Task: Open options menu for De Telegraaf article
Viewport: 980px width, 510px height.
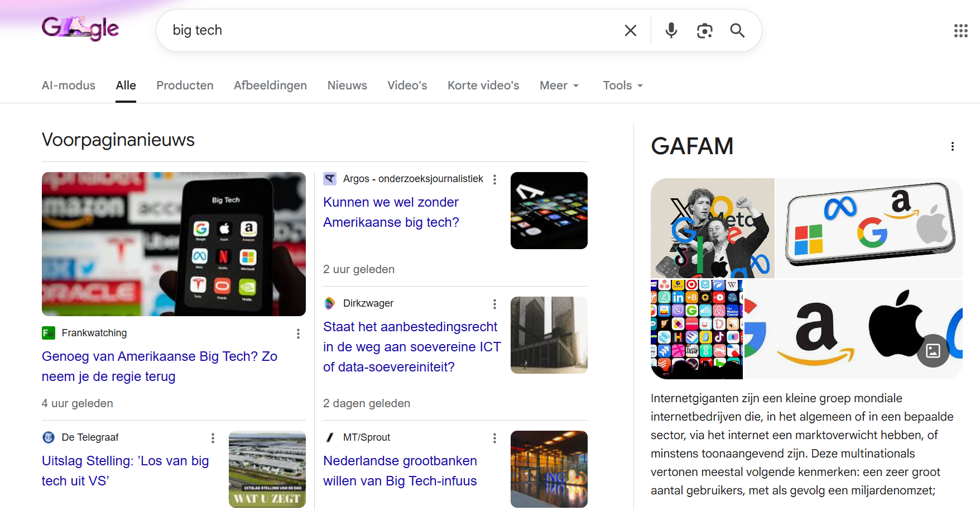Action: [x=213, y=438]
